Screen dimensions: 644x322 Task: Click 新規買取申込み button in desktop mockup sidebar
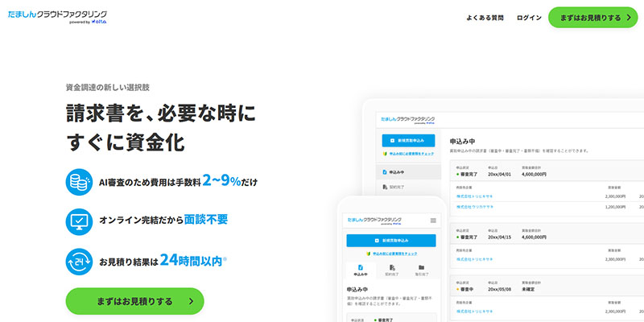(408, 140)
